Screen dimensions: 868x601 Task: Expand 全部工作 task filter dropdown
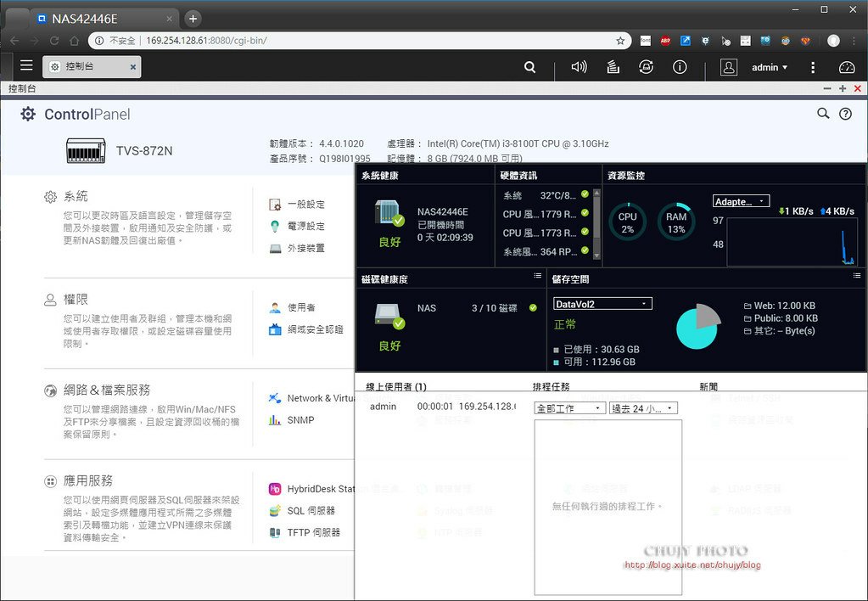[x=569, y=408]
